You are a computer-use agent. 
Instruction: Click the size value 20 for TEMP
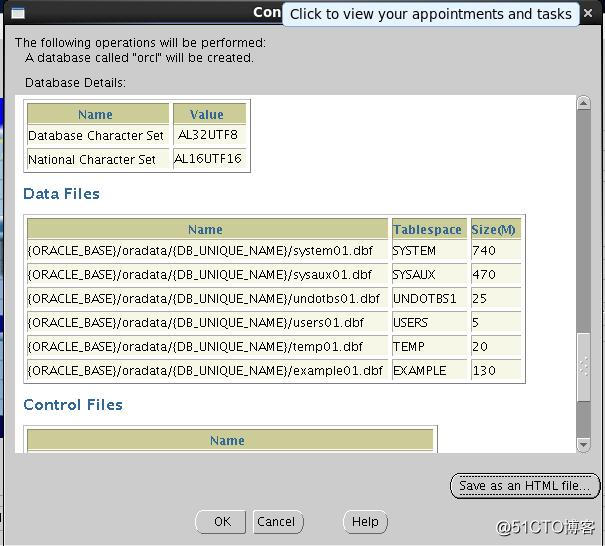[496, 346]
